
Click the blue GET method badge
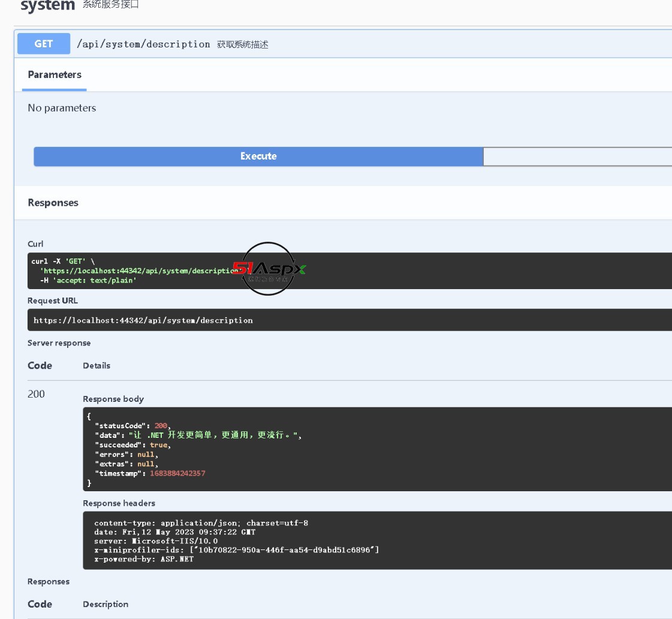pyautogui.click(x=44, y=44)
